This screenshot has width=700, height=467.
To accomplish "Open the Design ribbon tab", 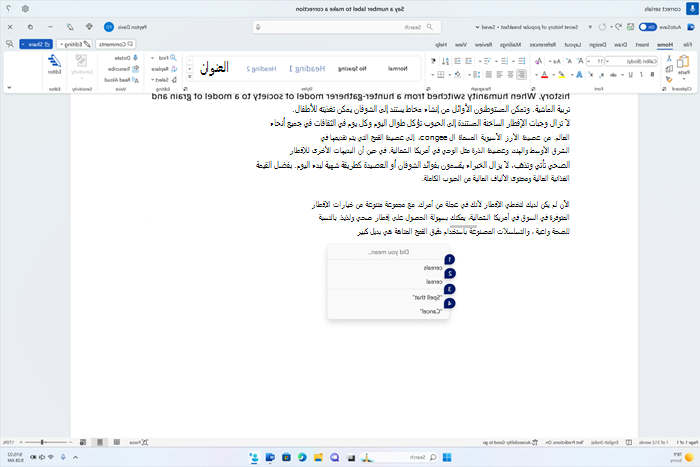I will (x=598, y=44).
